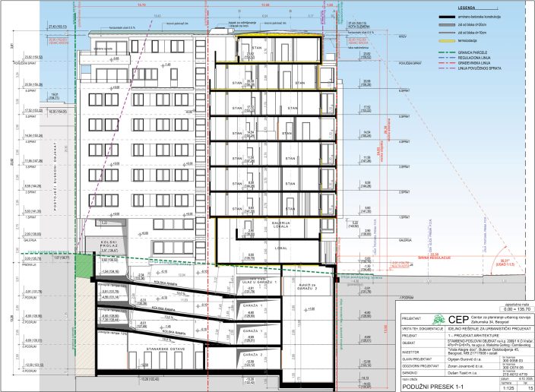Screen dimensions: 535x392
Task: Click the CEP tree logo in title block
Action: (438, 321)
